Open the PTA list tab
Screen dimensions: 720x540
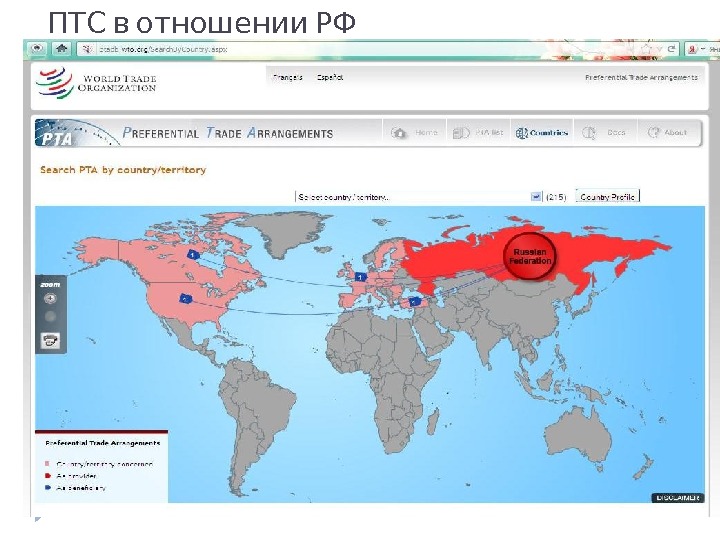(x=478, y=133)
